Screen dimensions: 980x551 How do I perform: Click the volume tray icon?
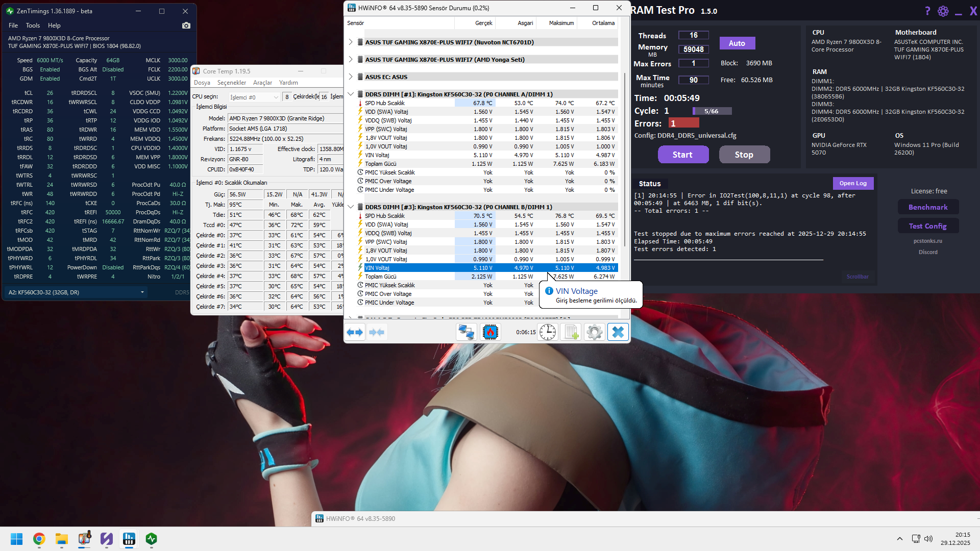pyautogui.click(x=928, y=539)
